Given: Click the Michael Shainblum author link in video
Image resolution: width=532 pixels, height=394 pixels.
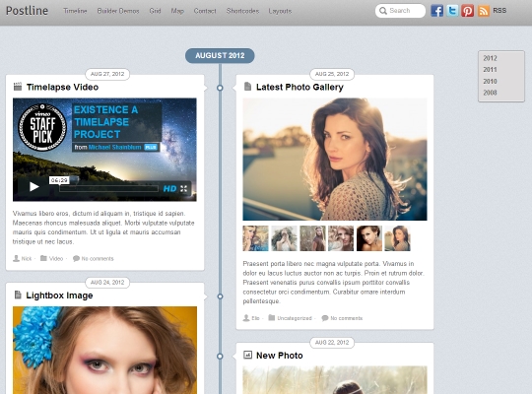Looking at the screenshot, I should click(114, 147).
